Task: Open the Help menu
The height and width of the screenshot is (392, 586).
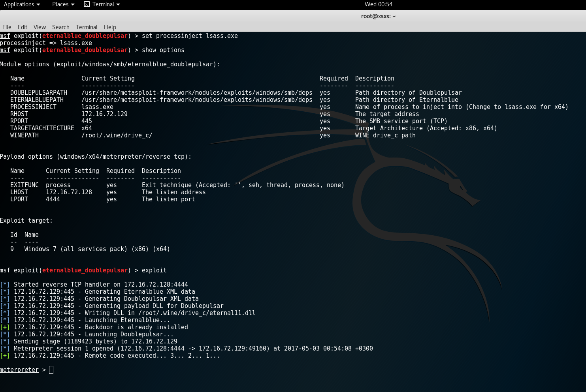Action: pos(110,27)
